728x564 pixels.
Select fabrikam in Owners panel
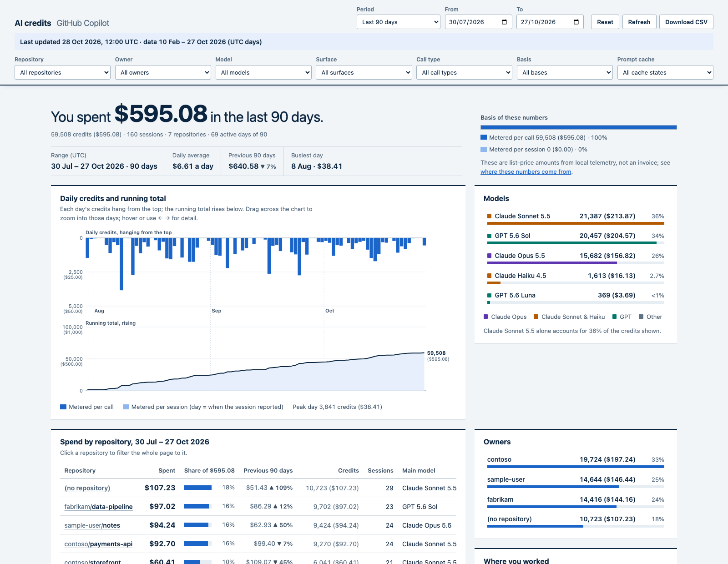coord(576,501)
